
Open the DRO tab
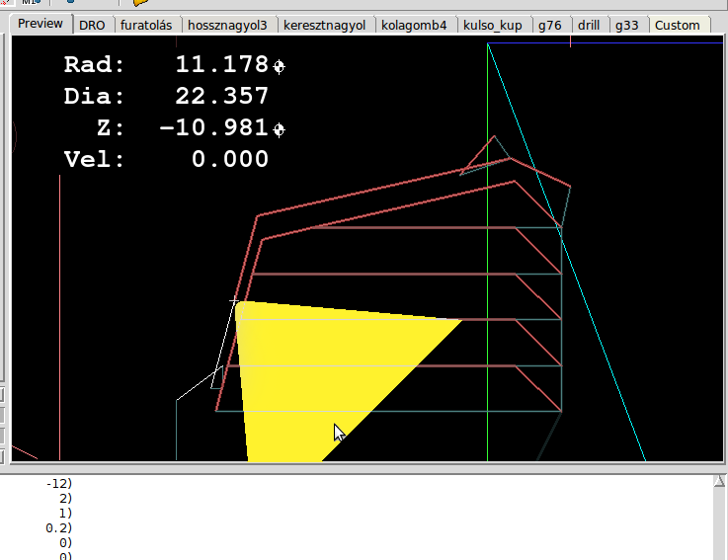tap(92, 26)
